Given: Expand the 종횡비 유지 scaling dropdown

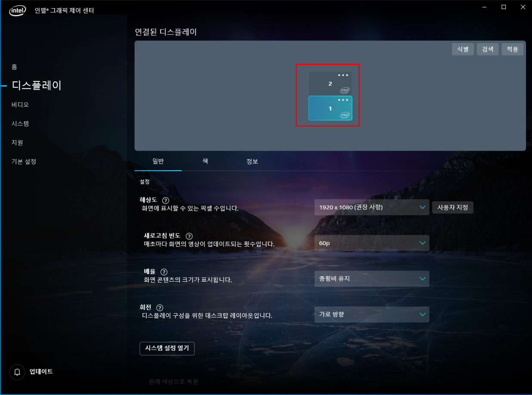Looking at the screenshot, I should (x=372, y=279).
